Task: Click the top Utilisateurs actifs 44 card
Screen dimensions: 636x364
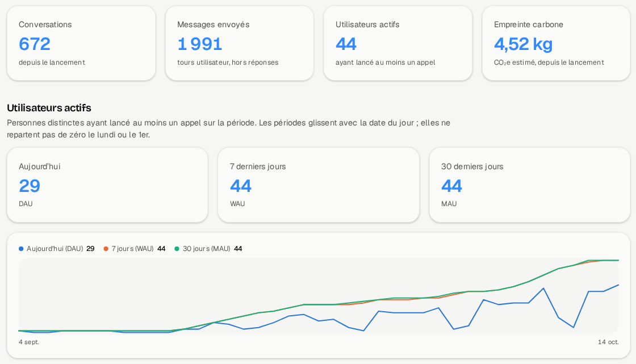Action: (x=398, y=43)
